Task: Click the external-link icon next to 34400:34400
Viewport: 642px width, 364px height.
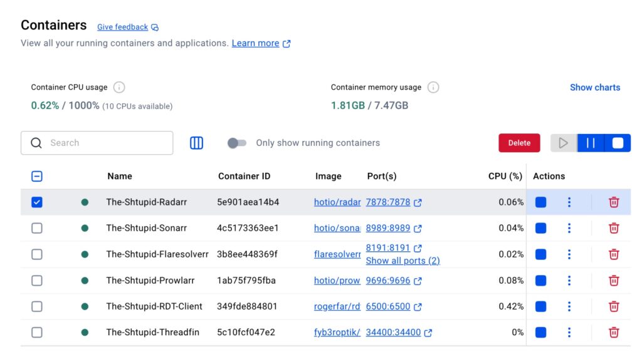Action: pyautogui.click(x=428, y=333)
